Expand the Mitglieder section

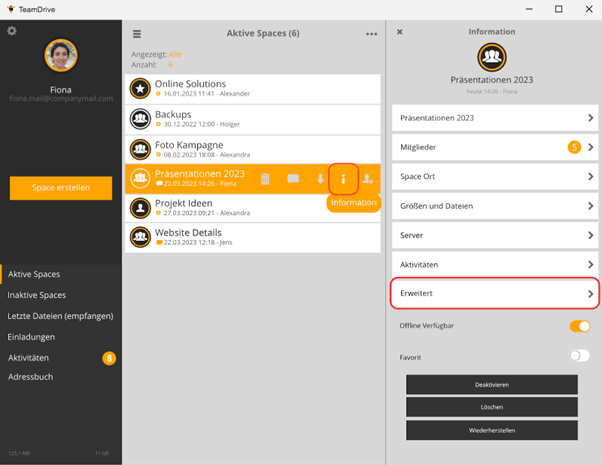[494, 147]
